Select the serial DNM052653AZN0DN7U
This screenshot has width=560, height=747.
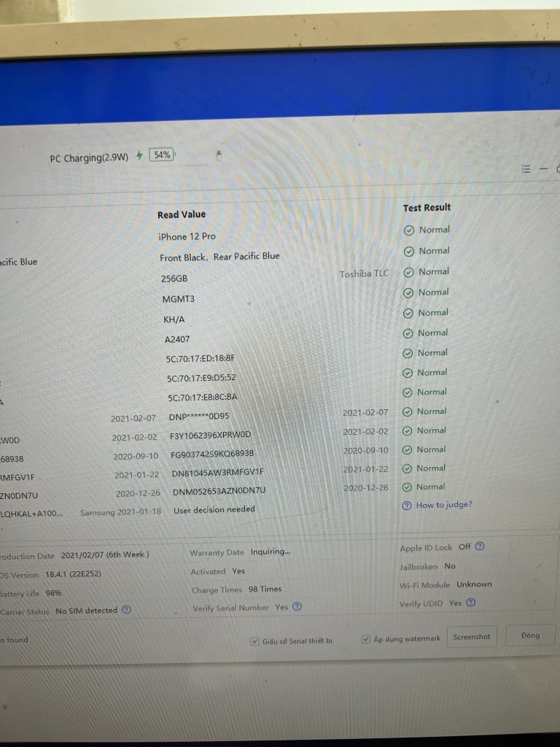coord(219,491)
